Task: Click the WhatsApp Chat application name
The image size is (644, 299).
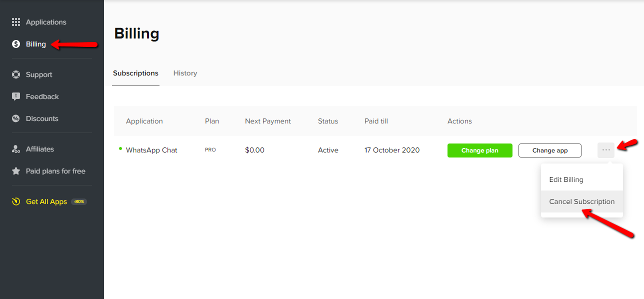Action: click(151, 150)
